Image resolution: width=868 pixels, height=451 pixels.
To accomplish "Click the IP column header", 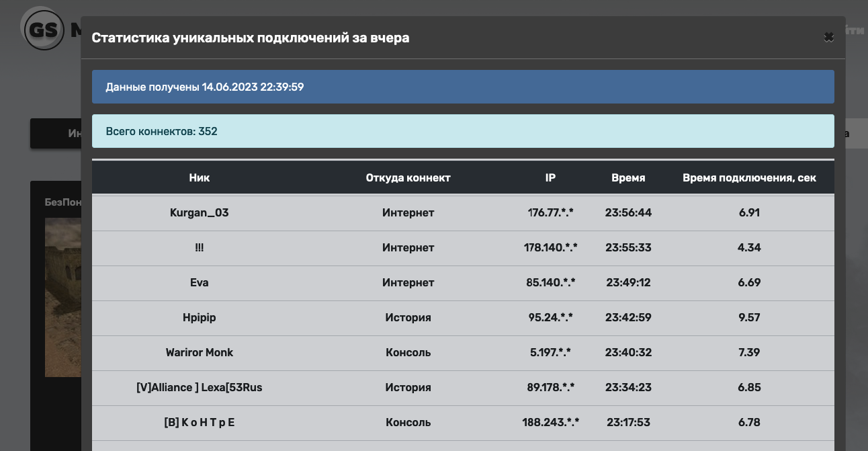I will (550, 178).
